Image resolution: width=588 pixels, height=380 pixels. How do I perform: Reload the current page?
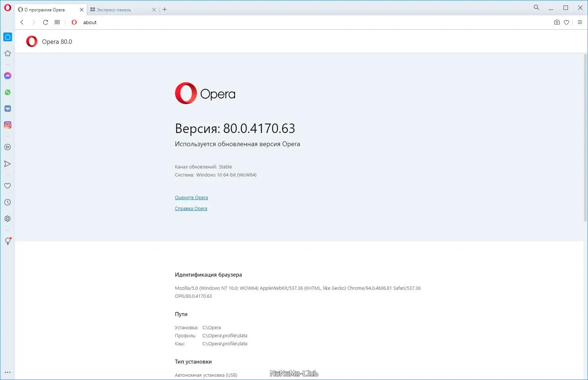(x=45, y=22)
